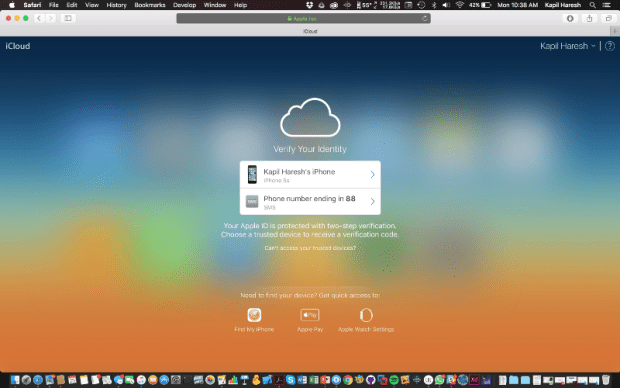Show the Safari sidebar
The height and width of the screenshot is (388, 620).
68,18
